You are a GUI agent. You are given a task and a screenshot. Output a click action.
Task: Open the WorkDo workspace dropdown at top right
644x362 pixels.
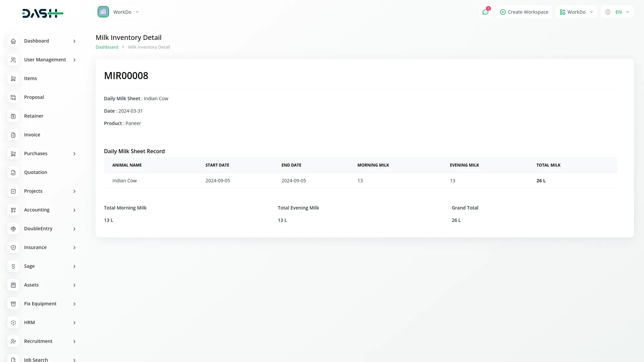576,12
